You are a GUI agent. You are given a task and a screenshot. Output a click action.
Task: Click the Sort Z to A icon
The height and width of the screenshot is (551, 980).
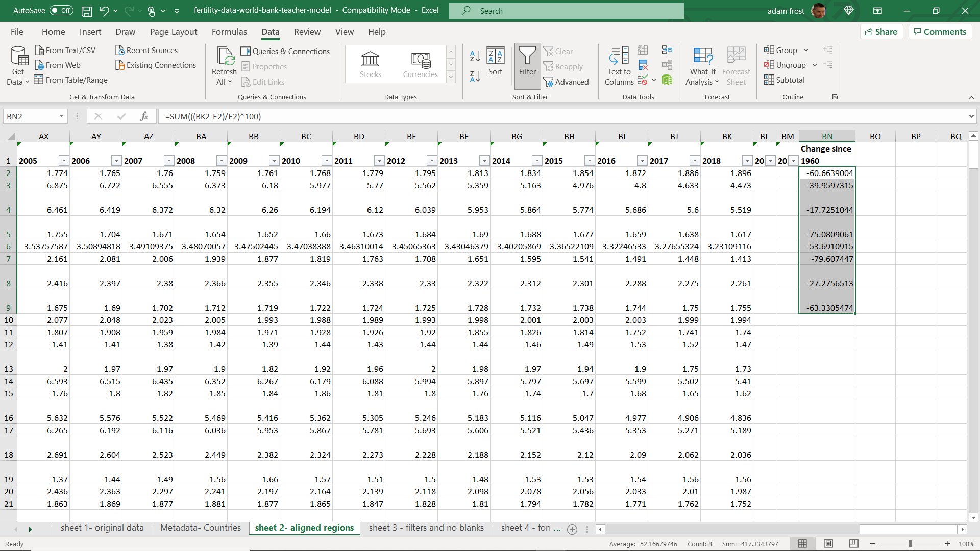coord(475,77)
